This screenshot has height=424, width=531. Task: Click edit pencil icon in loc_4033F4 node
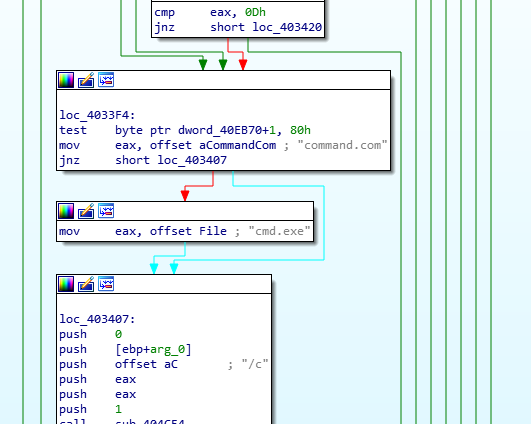click(86, 80)
